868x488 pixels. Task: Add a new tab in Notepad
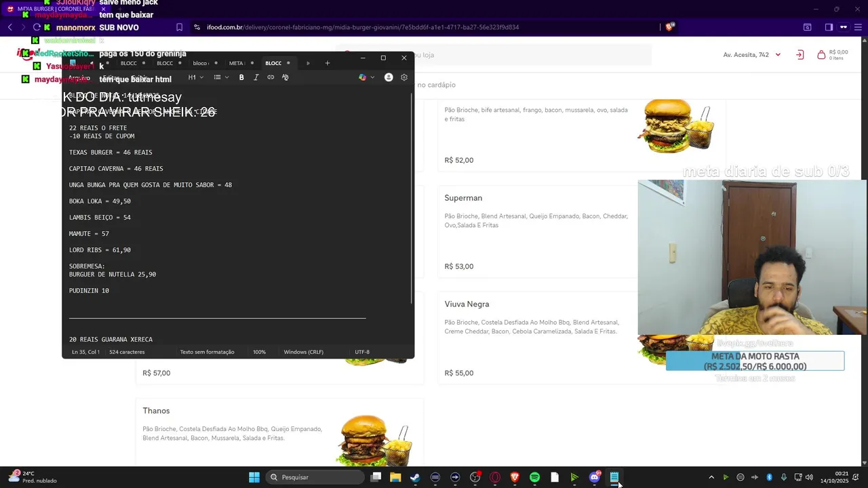[328, 63]
